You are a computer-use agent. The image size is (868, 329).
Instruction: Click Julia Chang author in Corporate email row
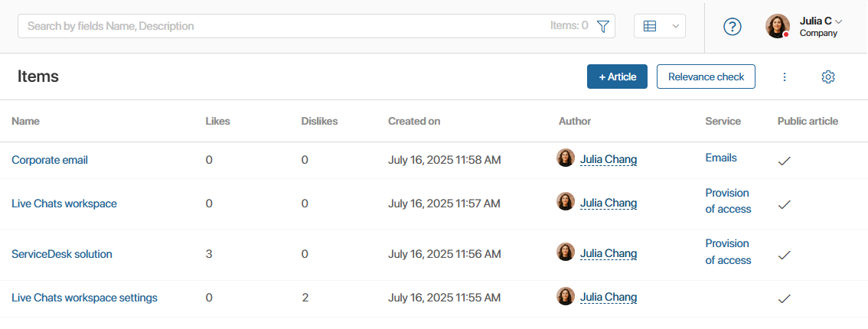tap(609, 160)
